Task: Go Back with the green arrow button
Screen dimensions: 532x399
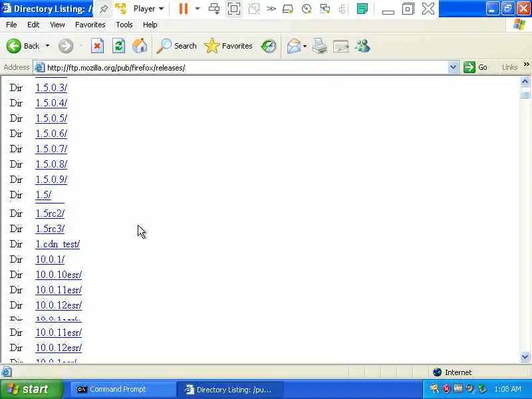Action: click(23, 46)
